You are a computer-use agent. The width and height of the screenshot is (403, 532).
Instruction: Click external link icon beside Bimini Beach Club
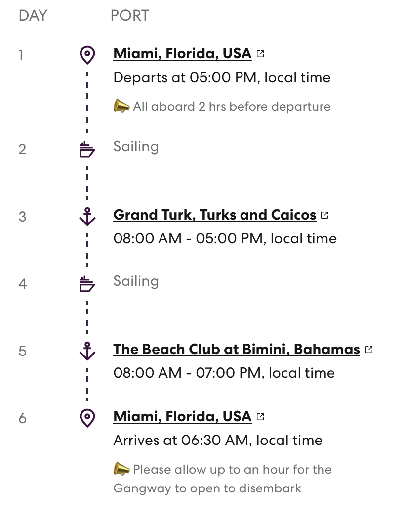[368, 350]
